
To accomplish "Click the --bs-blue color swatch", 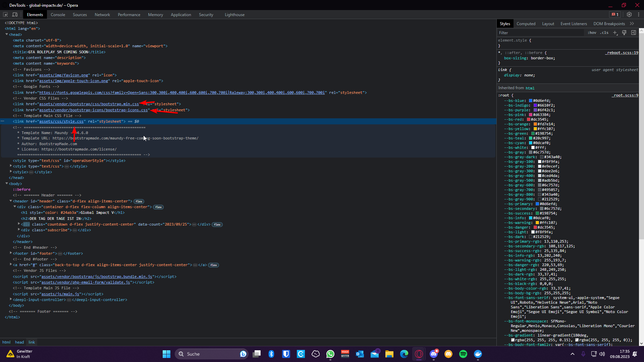I will coord(531,101).
